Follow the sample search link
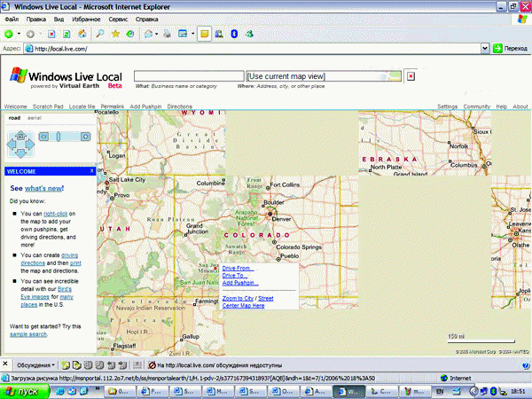Screen dimensions: 532x399 coord(28,334)
